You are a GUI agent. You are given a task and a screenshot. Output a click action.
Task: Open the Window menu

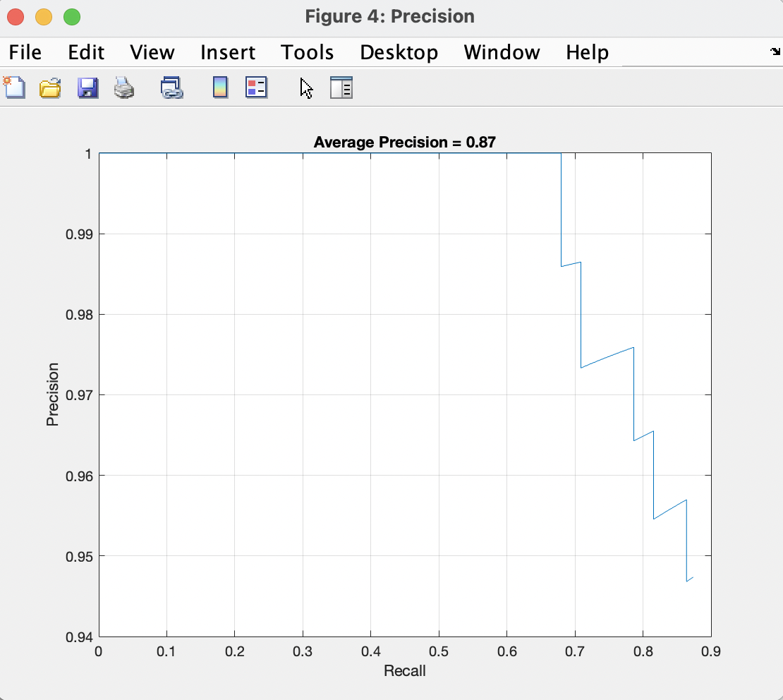coord(501,52)
